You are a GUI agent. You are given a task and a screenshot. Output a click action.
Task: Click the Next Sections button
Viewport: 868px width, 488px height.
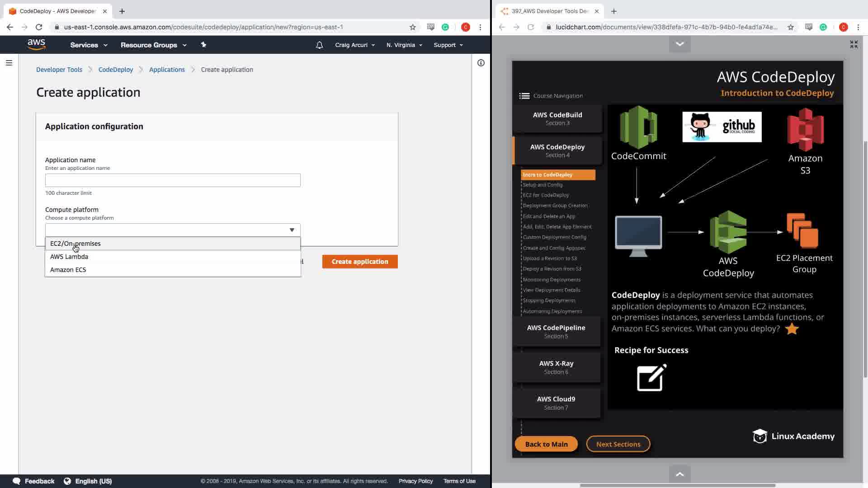coord(618,444)
